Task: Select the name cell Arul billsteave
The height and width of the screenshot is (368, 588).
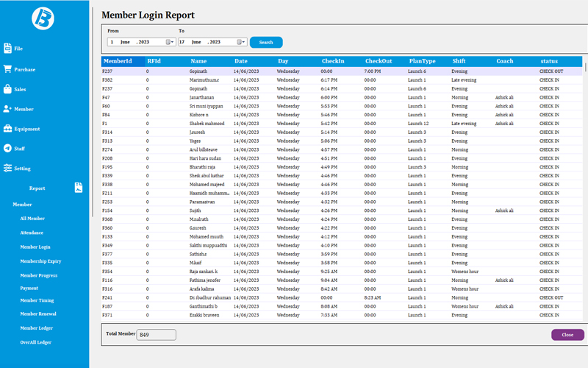Action: (x=204, y=149)
